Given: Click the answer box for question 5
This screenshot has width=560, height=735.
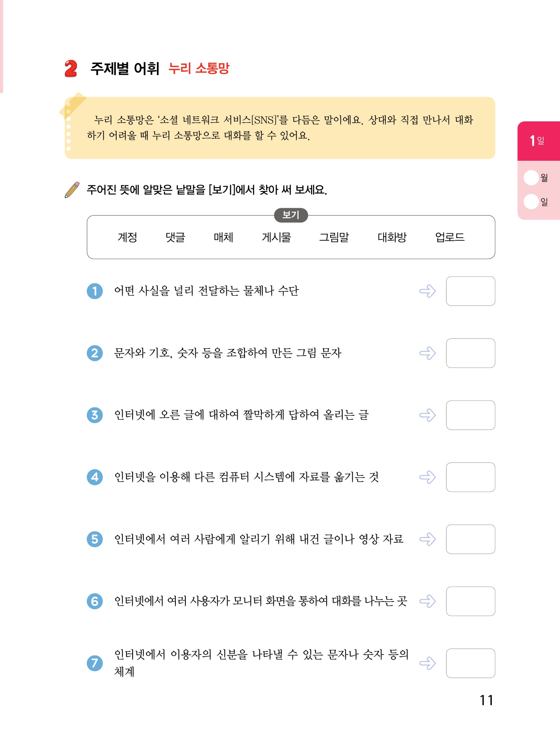Looking at the screenshot, I should tap(471, 539).
